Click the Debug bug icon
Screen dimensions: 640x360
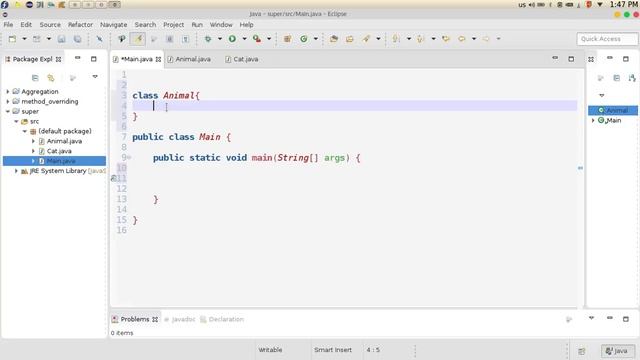pos(208,39)
